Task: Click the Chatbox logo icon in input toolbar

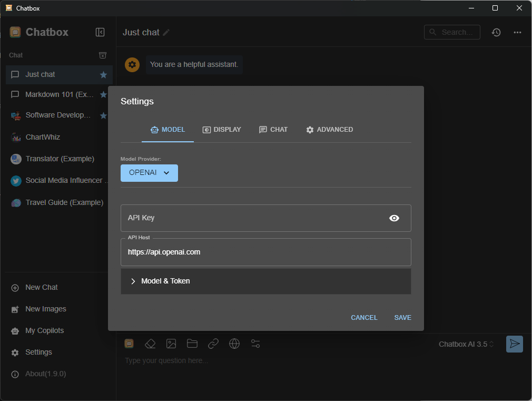Action: click(x=129, y=344)
